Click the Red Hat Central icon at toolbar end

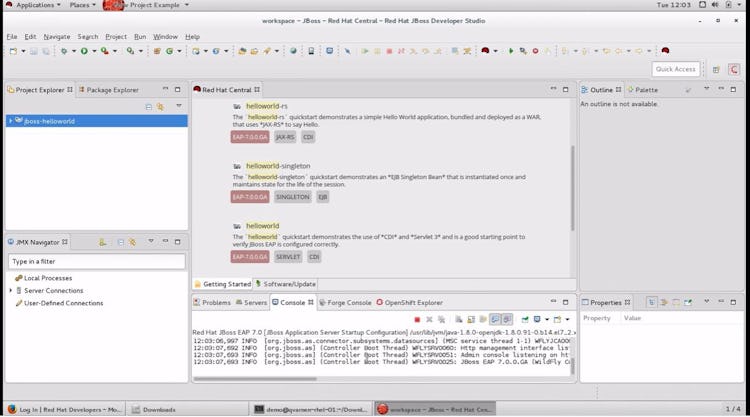point(665,51)
